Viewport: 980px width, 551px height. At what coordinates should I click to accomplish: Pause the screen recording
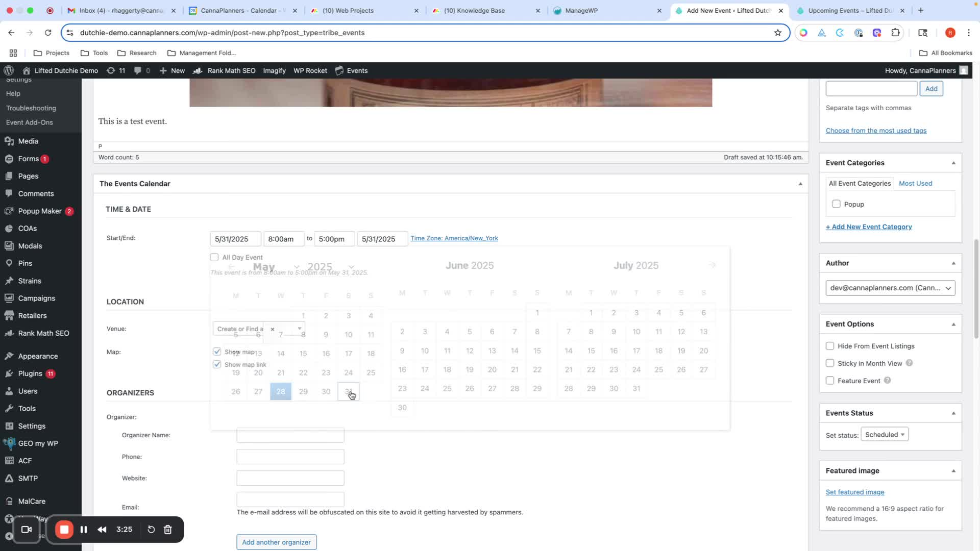tap(84, 530)
